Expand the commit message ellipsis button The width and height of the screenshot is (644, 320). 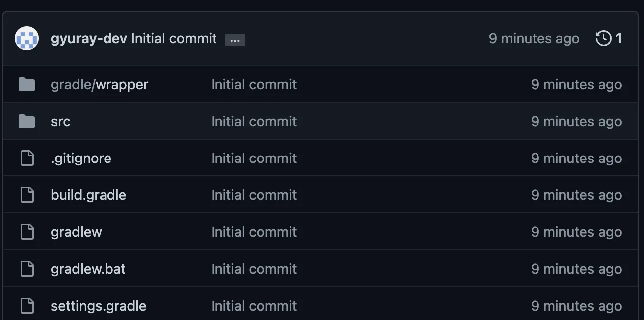tap(235, 40)
